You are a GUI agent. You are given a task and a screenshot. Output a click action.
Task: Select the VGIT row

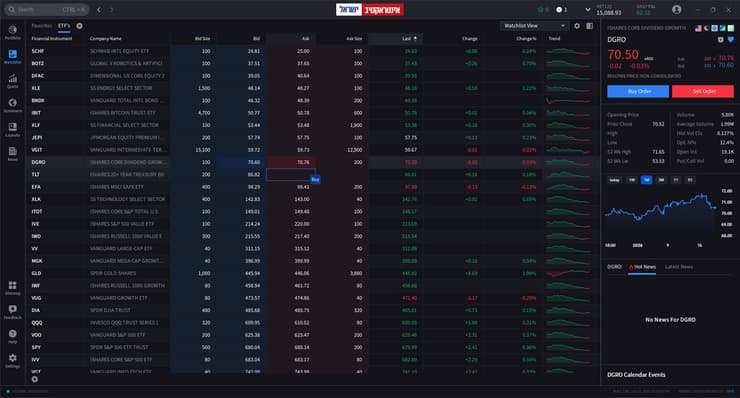tap(312, 150)
